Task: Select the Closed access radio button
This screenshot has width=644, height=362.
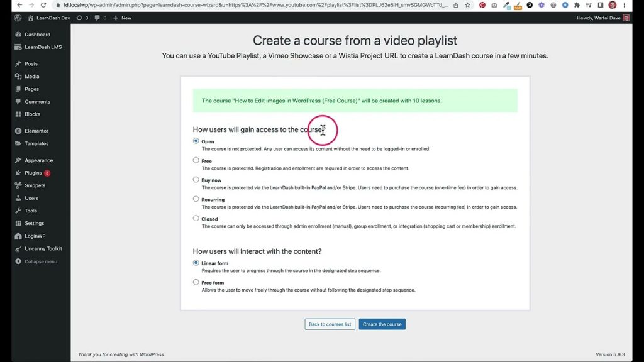Action: point(196,219)
